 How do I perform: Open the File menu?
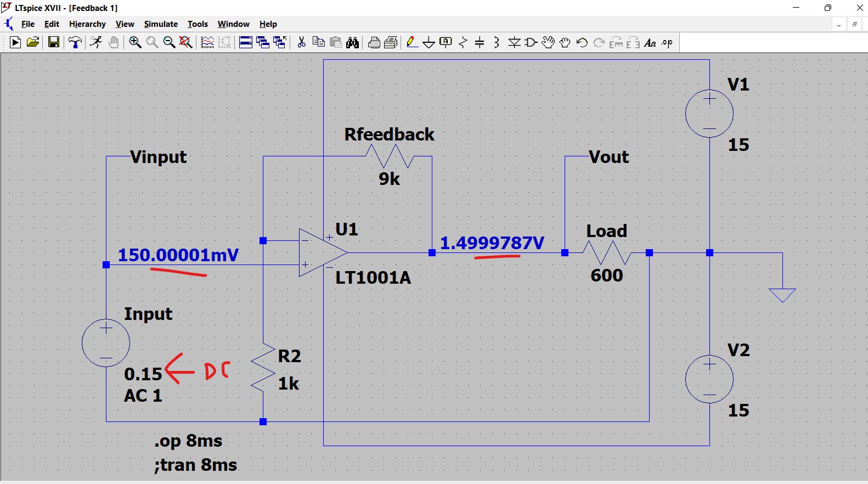point(28,24)
